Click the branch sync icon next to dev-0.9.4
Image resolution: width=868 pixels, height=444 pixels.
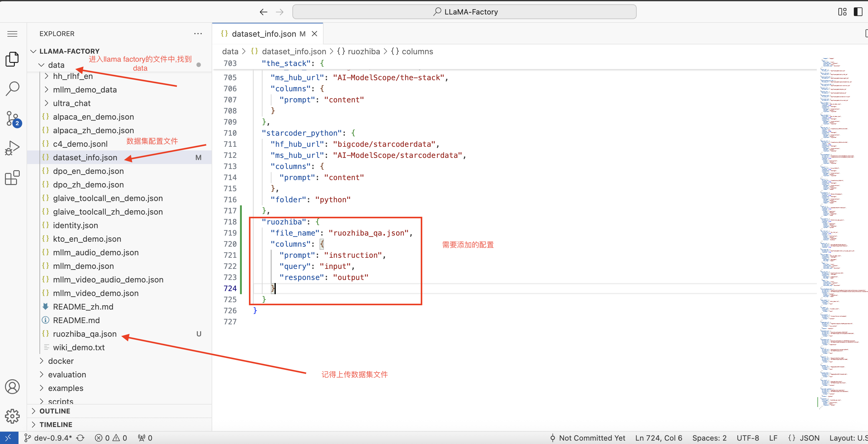point(80,438)
